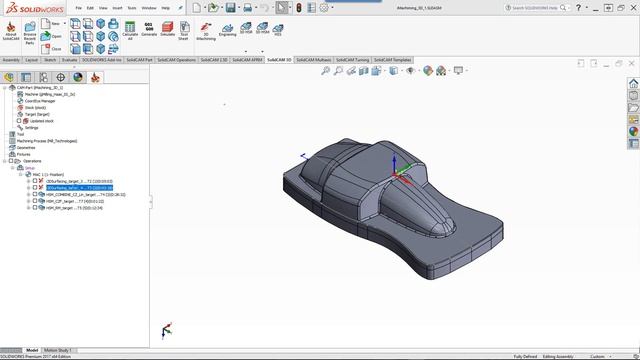Open the DimXpertManager crosshair tab
640x360 pixels.
pos(60,77)
